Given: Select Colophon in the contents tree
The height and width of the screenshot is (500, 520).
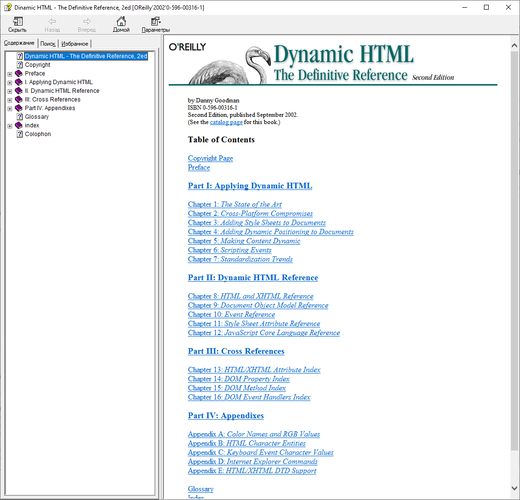Looking at the screenshot, I should (38, 134).
